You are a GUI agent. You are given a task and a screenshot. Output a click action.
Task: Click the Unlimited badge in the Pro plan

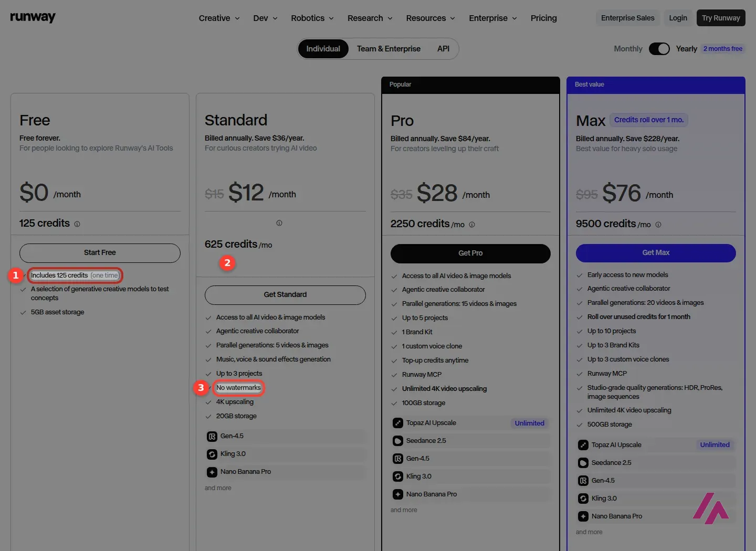click(530, 423)
